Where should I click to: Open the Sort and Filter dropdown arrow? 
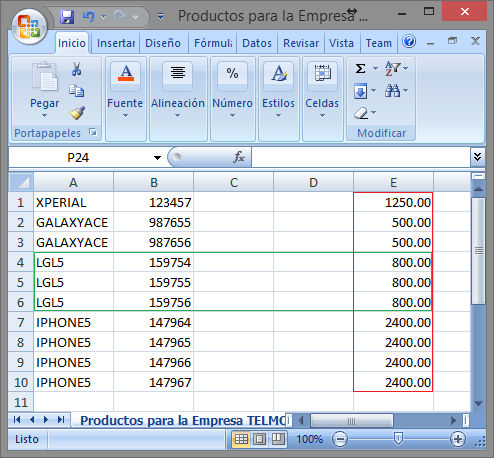406,69
